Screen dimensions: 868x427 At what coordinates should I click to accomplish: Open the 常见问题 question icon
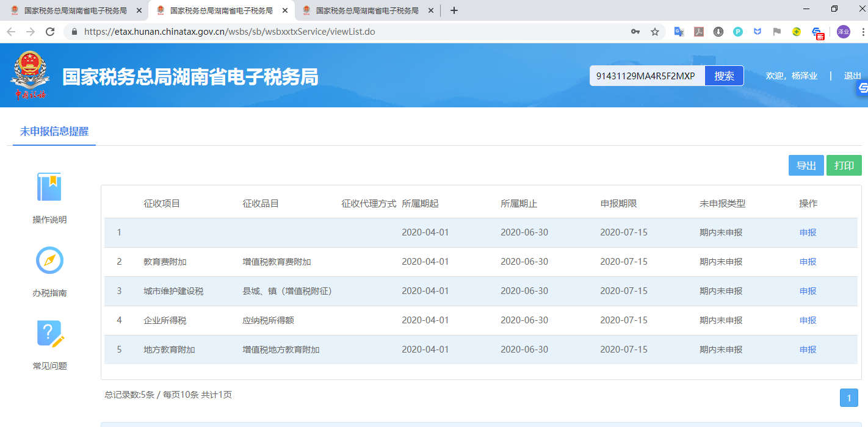point(49,334)
